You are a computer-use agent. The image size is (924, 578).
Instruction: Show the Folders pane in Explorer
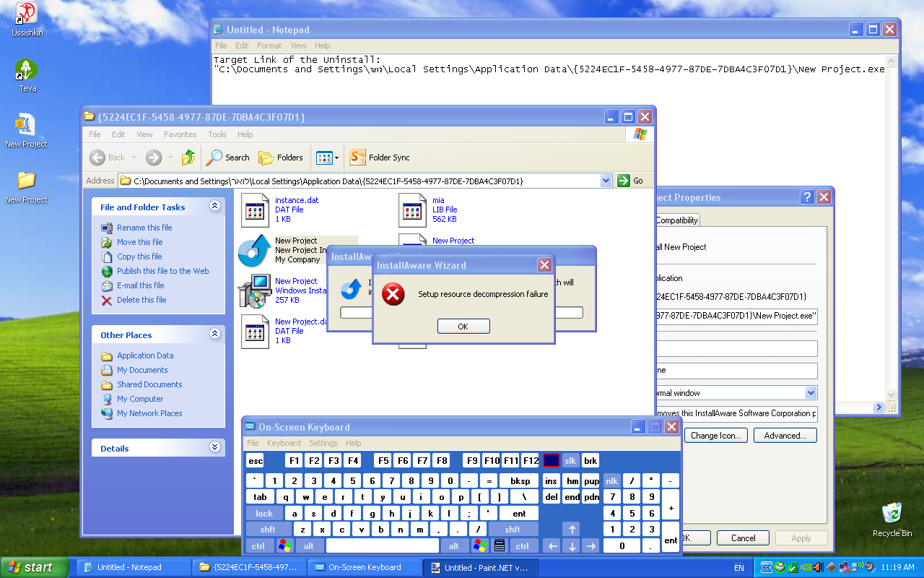click(281, 158)
